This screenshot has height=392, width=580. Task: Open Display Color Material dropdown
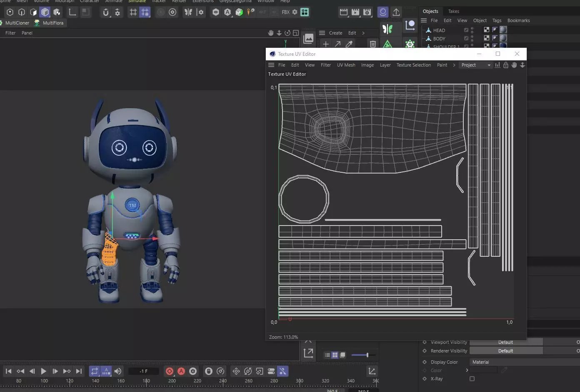pos(525,362)
